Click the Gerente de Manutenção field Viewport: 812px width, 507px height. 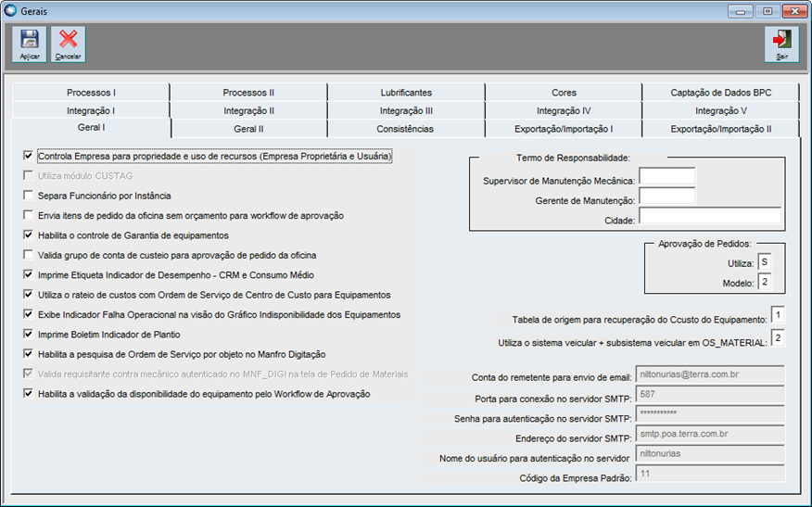[667, 196]
